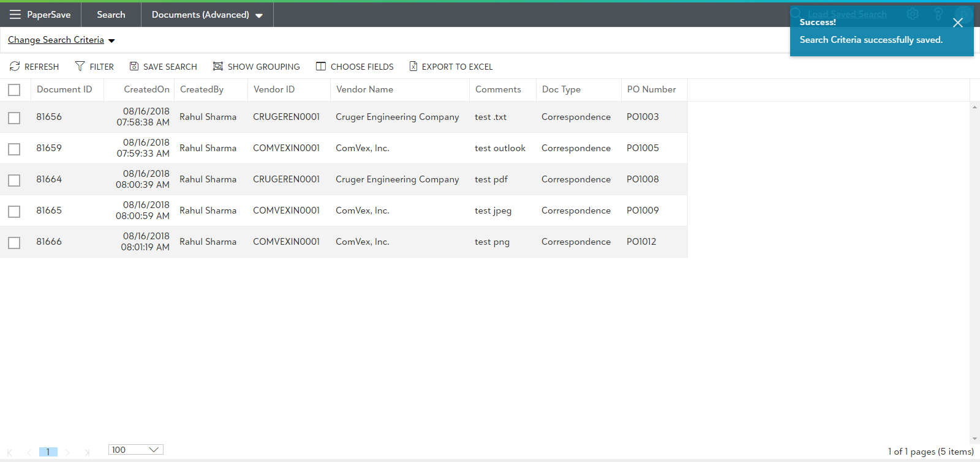This screenshot has height=462, width=980.
Task: Click page number 1 in pager
Action: point(48,452)
